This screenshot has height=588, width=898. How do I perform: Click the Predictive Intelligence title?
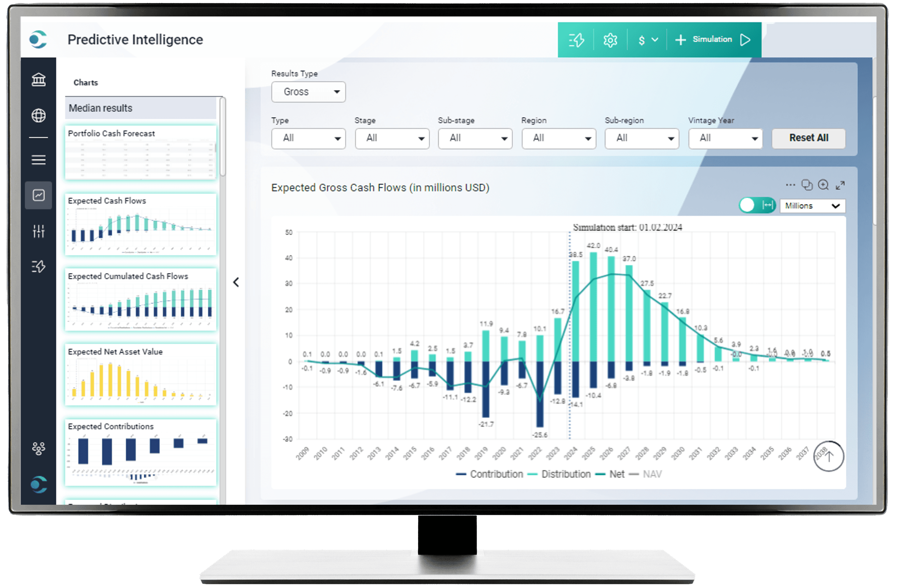[x=135, y=40]
